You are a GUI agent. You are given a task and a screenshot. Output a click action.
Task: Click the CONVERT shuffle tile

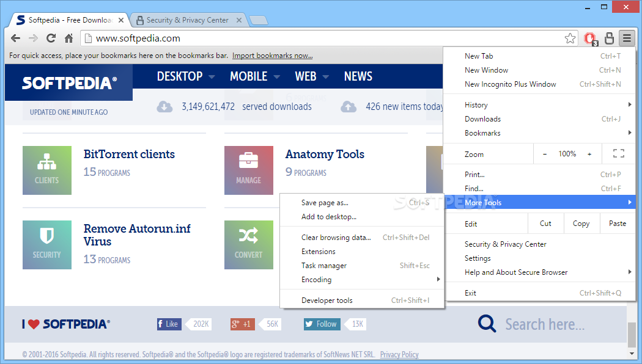(x=248, y=244)
